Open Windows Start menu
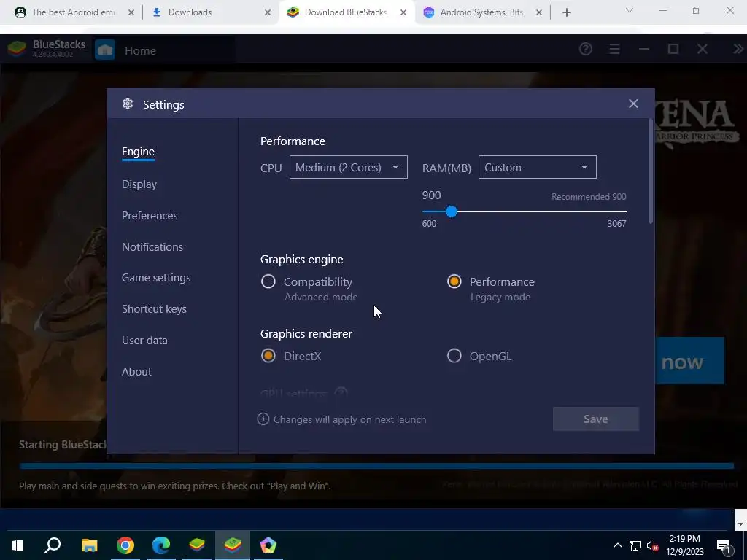Viewport: 747px width, 560px height. pos(18,545)
